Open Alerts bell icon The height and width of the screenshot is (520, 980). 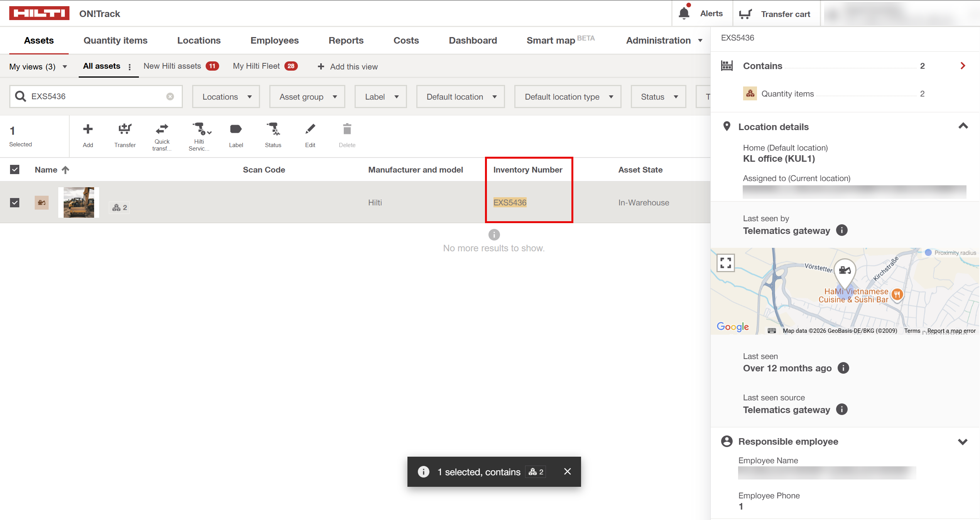pos(684,14)
